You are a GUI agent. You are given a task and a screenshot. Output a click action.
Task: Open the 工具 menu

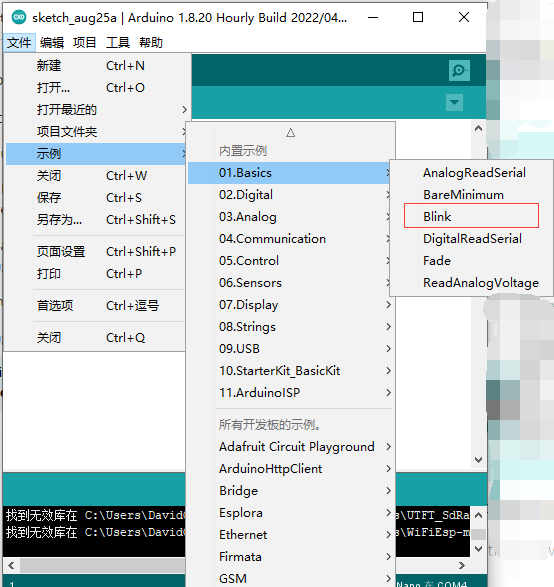point(118,42)
